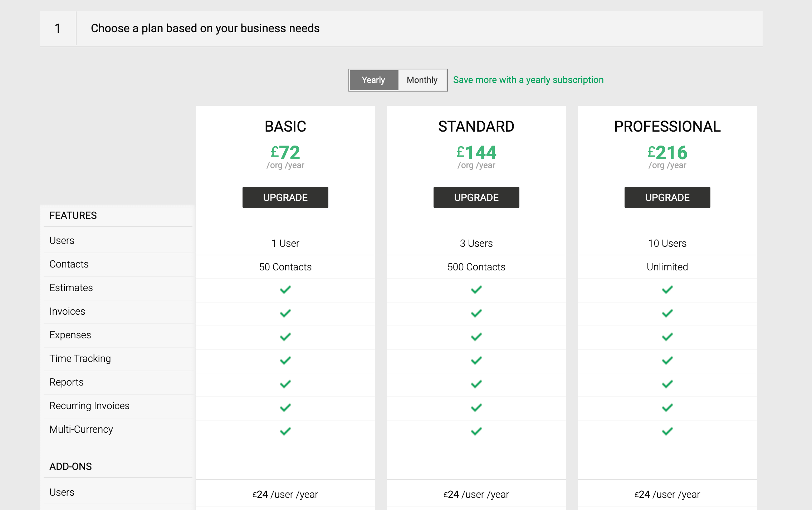Viewport: 812px width, 510px height.
Task: Click Standard plan's Reports checkmark
Action: pos(476,384)
